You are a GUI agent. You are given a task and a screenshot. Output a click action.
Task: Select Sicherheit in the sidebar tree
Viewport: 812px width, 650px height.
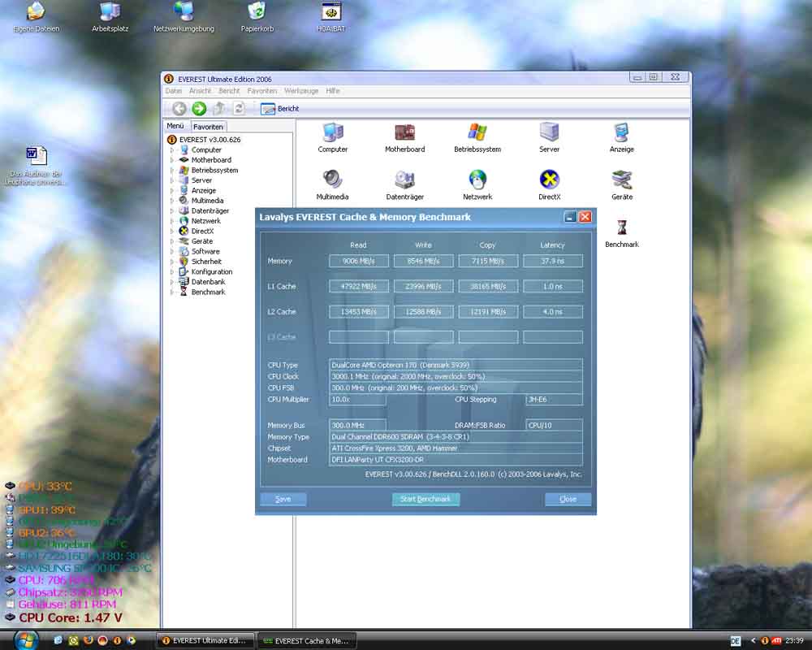206,262
